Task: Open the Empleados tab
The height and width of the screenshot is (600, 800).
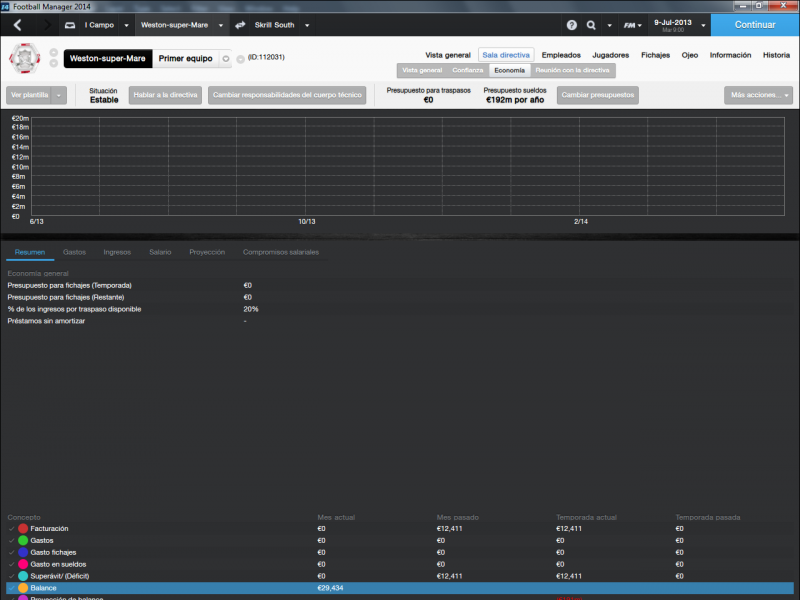Action: (x=561, y=55)
